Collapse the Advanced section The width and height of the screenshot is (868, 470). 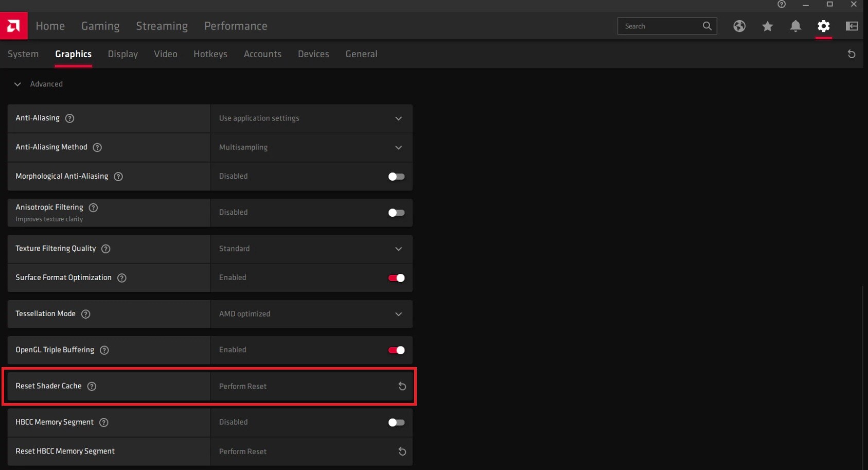click(x=17, y=84)
